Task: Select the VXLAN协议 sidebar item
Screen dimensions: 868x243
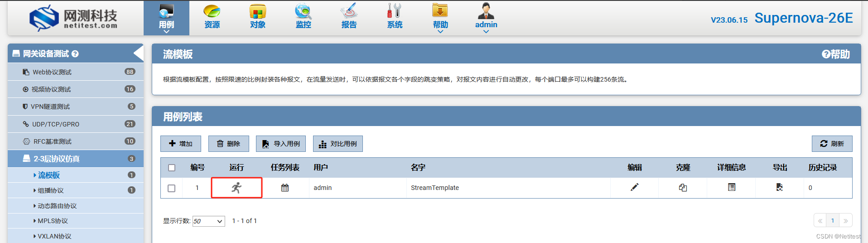Action: pos(76,236)
